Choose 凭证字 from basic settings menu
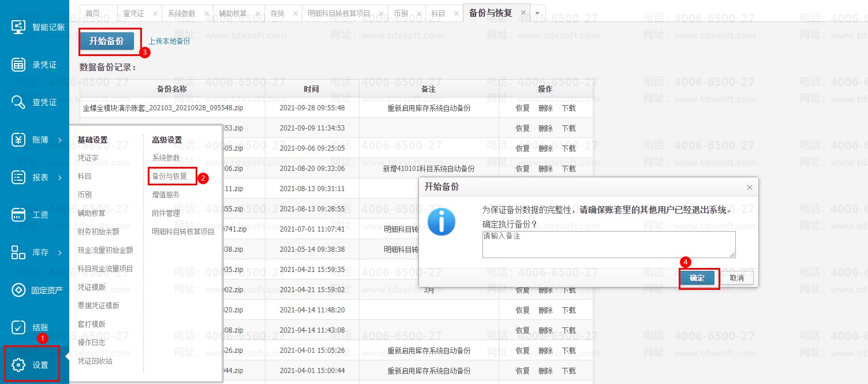Image resolution: width=868 pixels, height=384 pixels. coord(88,158)
